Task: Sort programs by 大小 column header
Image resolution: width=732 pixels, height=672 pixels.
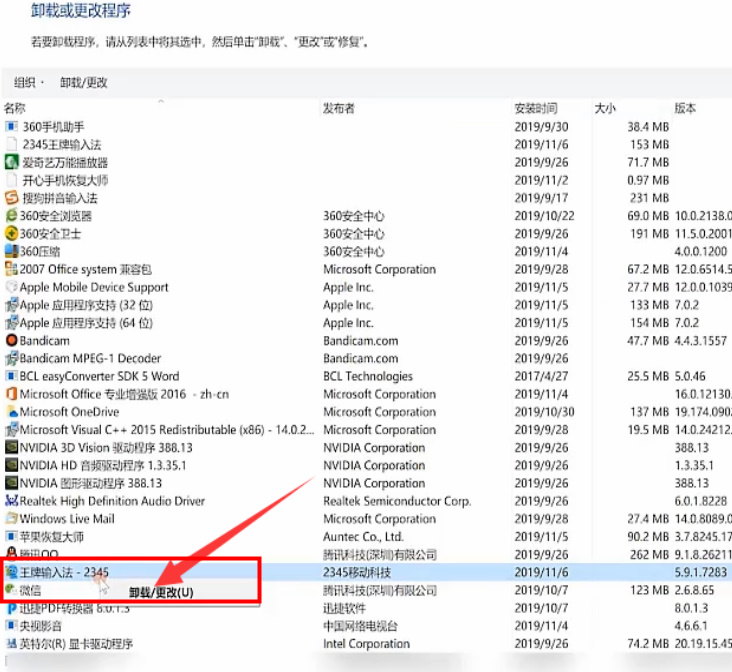Action: pyautogui.click(x=605, y=108)
